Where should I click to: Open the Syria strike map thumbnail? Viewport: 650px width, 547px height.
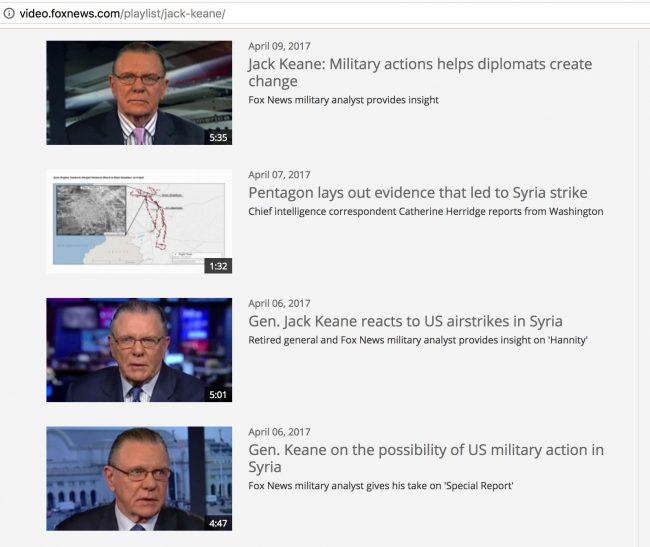pyautogui.click(x=139, y=221)
